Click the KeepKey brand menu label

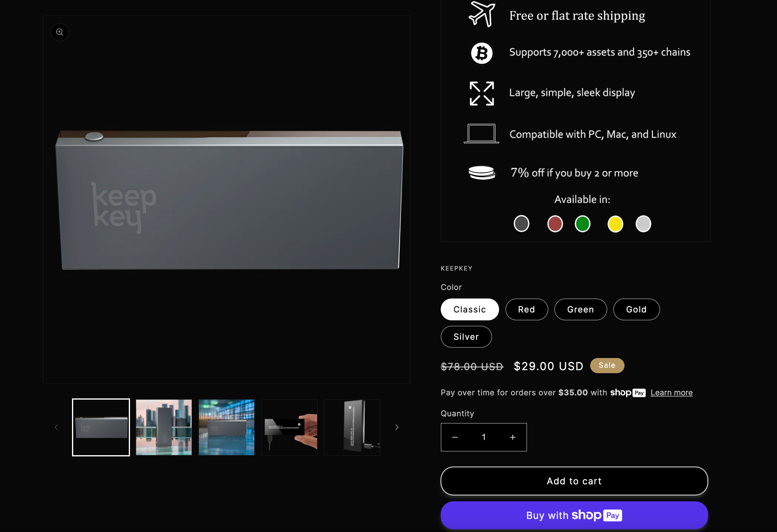click(457, 268)
